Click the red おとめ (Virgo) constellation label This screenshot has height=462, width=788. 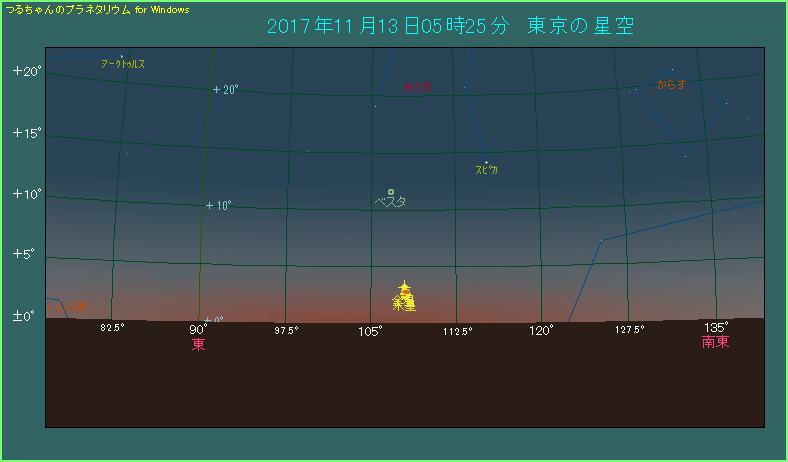pyautogui.click(x=418, y=87)
